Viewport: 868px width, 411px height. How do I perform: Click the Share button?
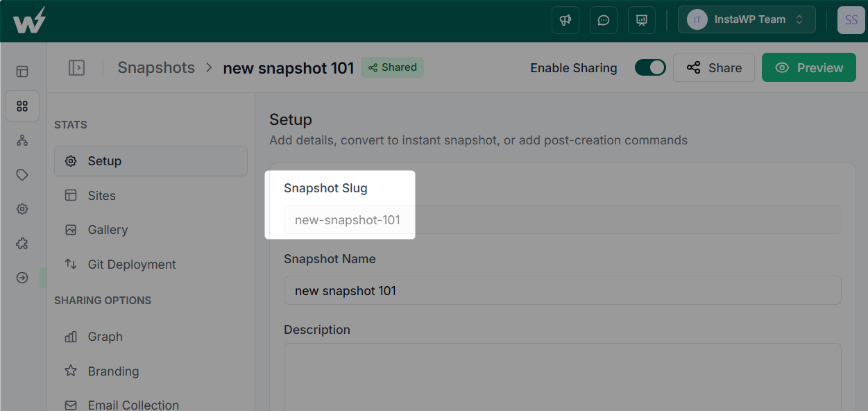[713, 68]
